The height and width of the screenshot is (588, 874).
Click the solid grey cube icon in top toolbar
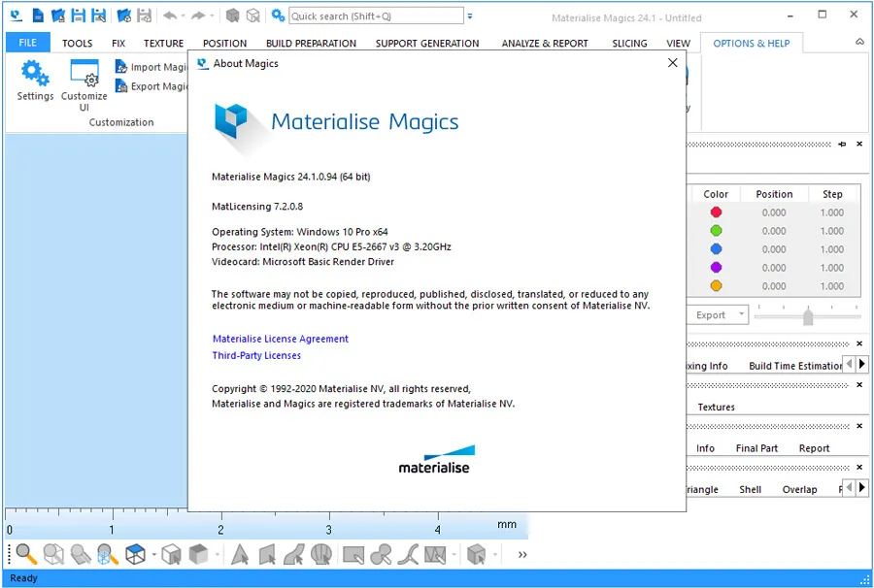click(232, 16)
